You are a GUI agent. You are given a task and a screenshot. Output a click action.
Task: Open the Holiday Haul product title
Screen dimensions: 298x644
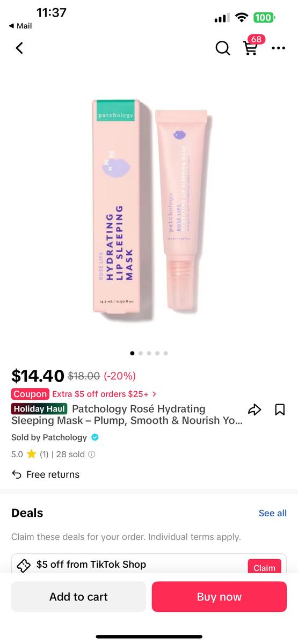(127, 415)
